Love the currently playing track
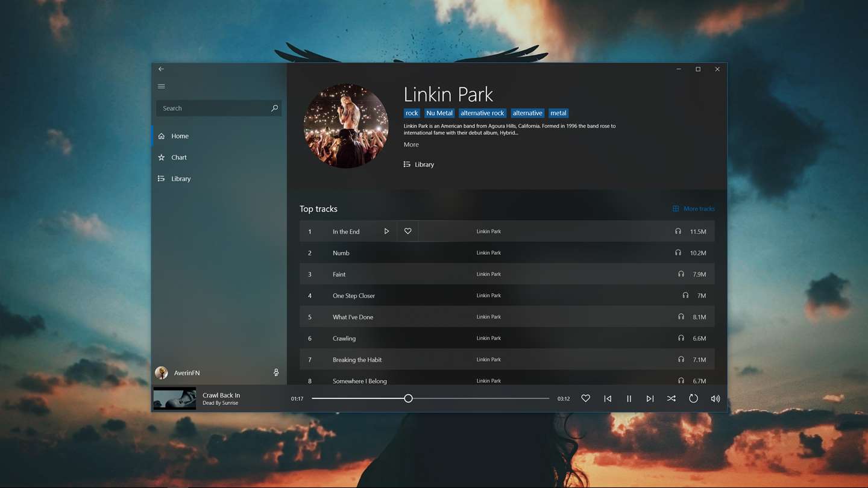This screenshot has height=488, width=868. pyautogui.click(x=585, y=399)
